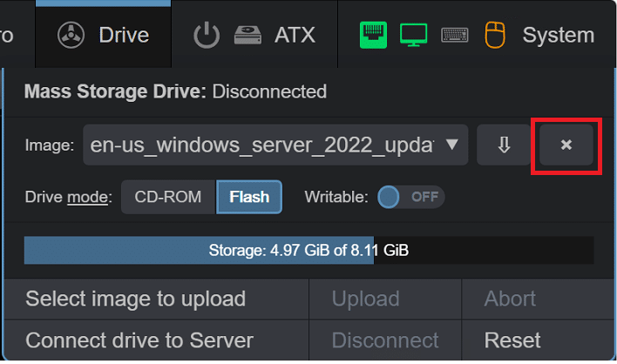Screen dimensions: 617x364
Task: Select Flash drive mode
Action: coord(249,197)
